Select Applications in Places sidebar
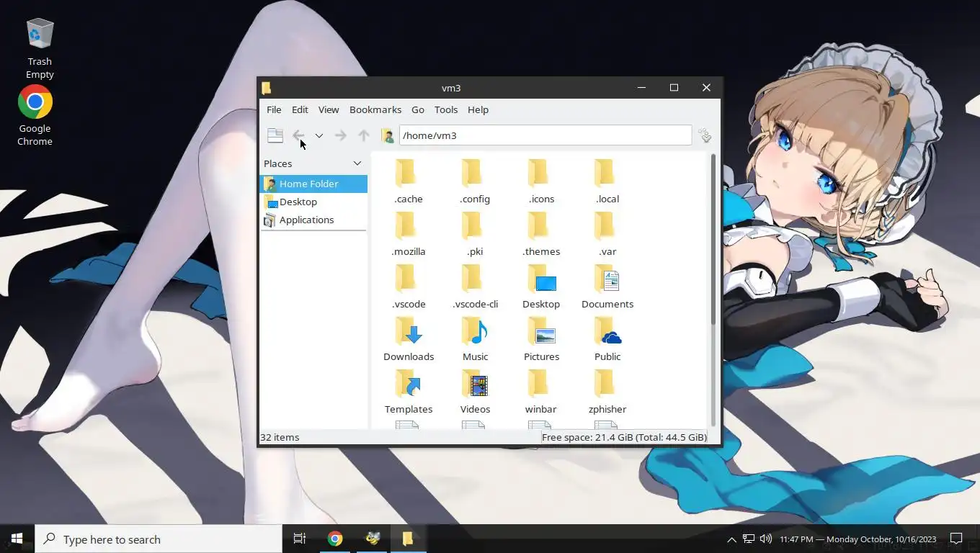 coord(313,220)
